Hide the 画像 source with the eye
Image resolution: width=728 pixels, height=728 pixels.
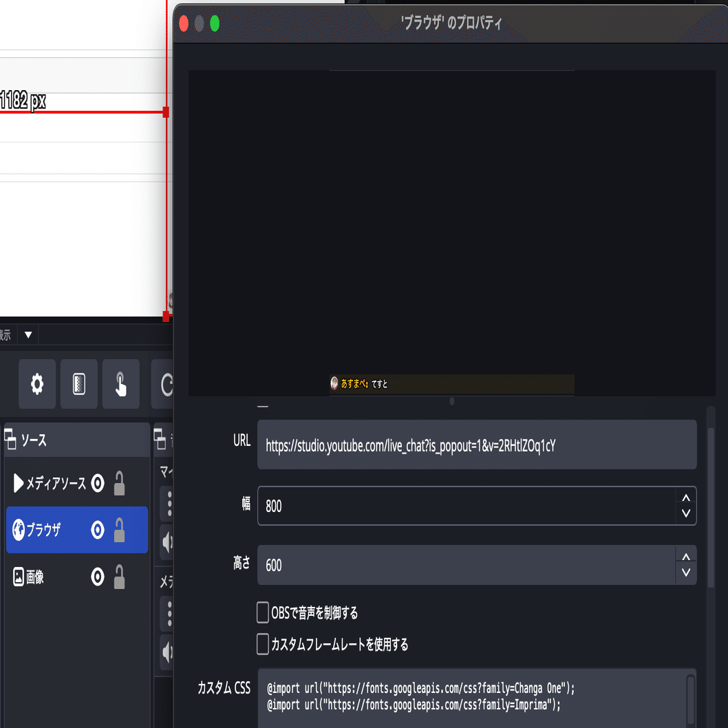coord(98,577)
